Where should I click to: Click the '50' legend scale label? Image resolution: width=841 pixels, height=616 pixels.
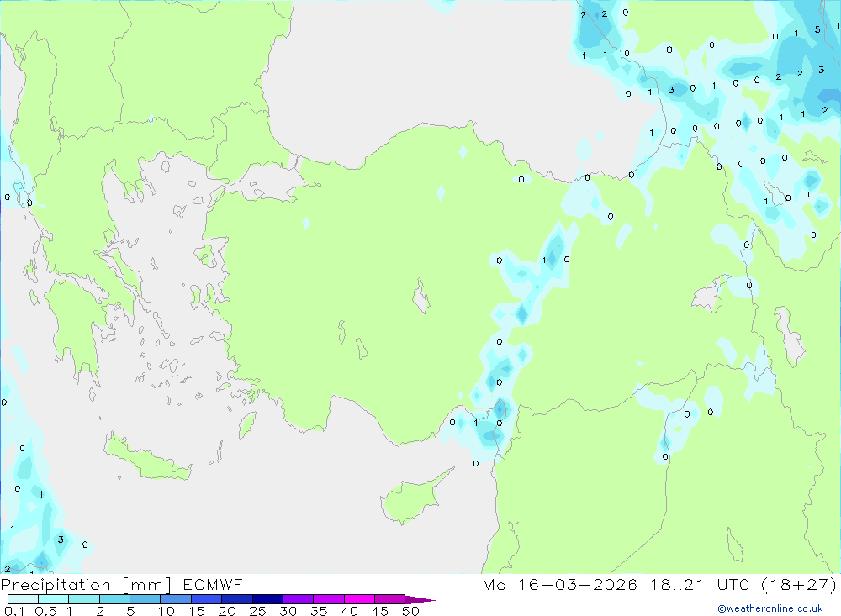click(411, 611)
